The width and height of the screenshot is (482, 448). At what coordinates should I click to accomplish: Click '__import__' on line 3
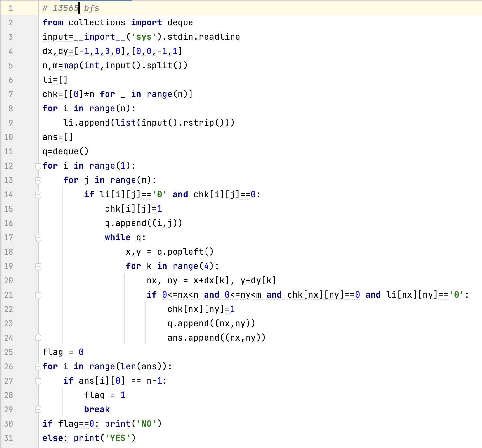pyautogui.click(x=100, y=37)
